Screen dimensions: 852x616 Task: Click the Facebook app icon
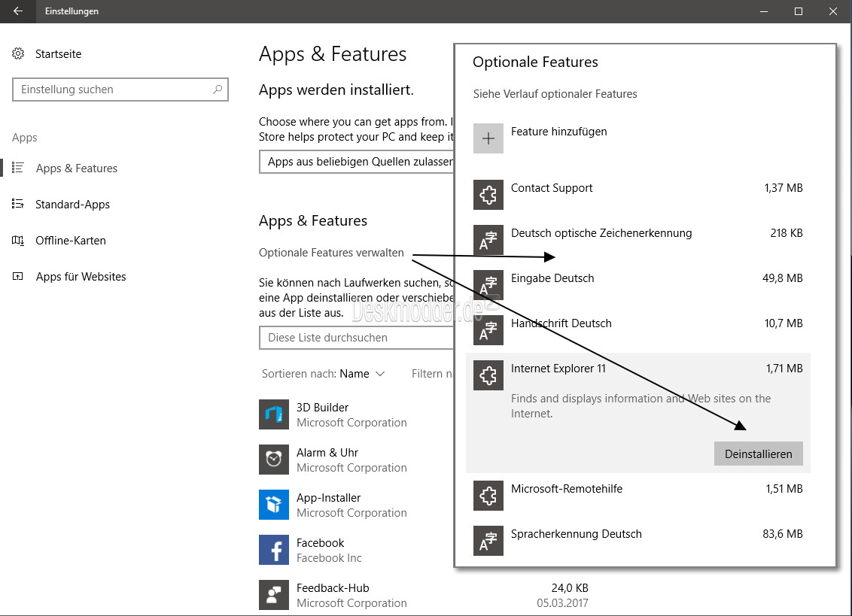pos(274,549)
